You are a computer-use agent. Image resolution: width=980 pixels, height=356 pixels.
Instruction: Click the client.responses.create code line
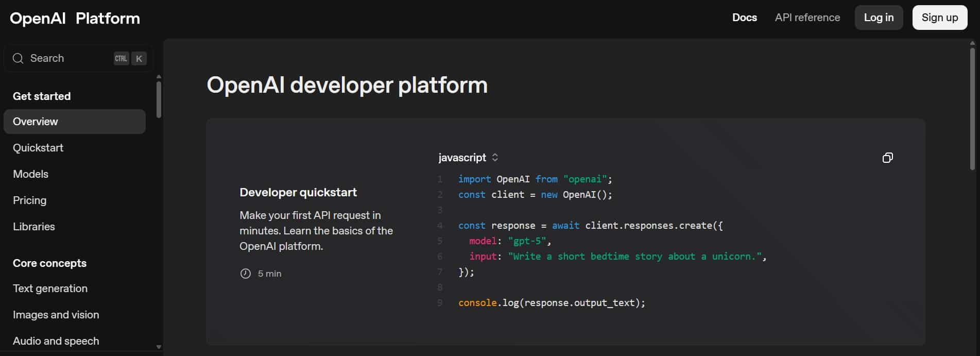click(591, 226)
